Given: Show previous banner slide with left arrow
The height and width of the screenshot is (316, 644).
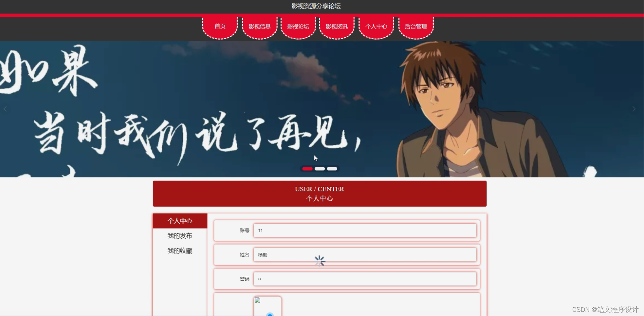Looking at the screenshot, I should tap(5, 109).
